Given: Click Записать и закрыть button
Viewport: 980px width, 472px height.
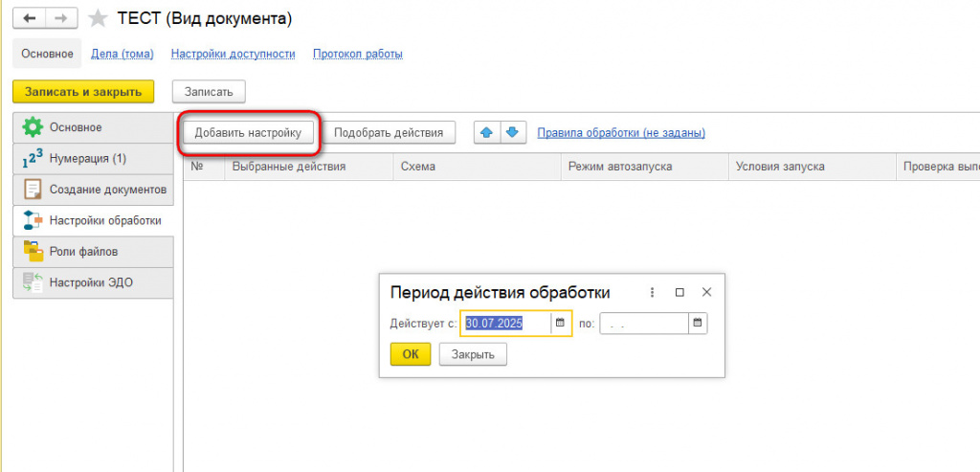Looking at the screenshot, I should [83, 91].
